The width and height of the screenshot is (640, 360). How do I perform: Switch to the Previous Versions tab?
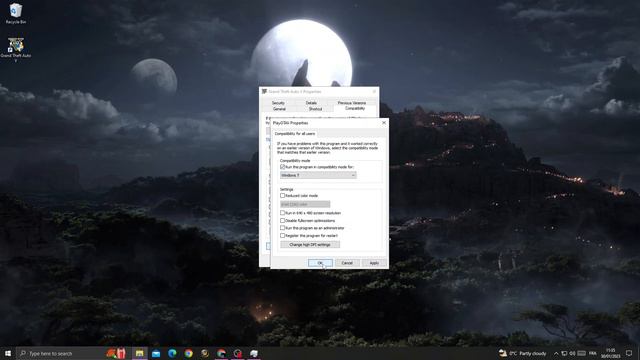(351, 103)
